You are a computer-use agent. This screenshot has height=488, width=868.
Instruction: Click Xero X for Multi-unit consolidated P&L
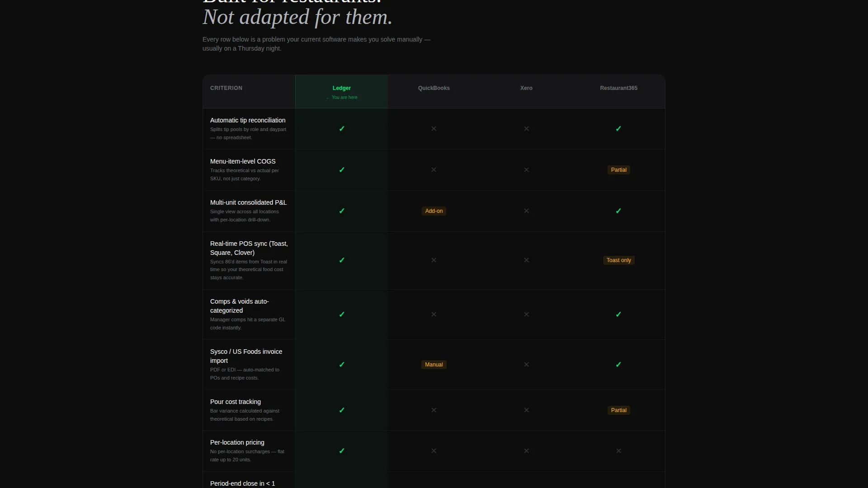pyautogui.click(x=526, y=211)
